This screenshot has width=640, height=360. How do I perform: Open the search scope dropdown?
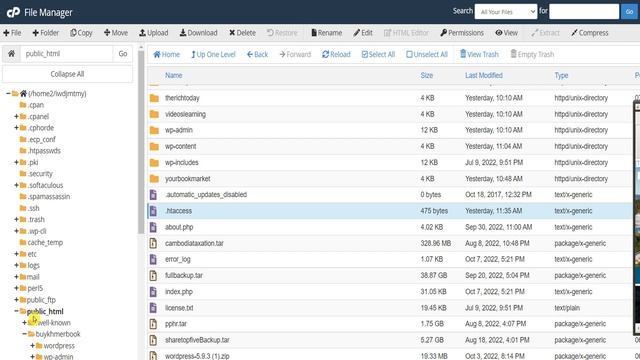[506, 12]
